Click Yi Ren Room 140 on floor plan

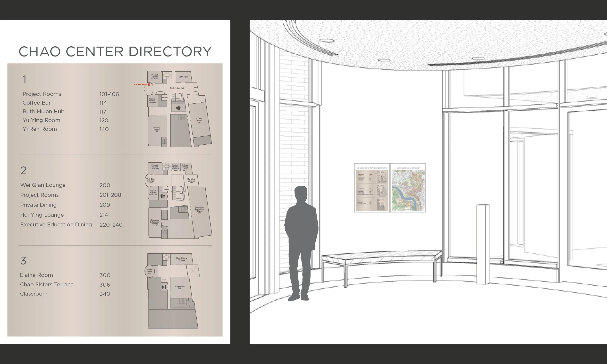(x=199, y=120)
